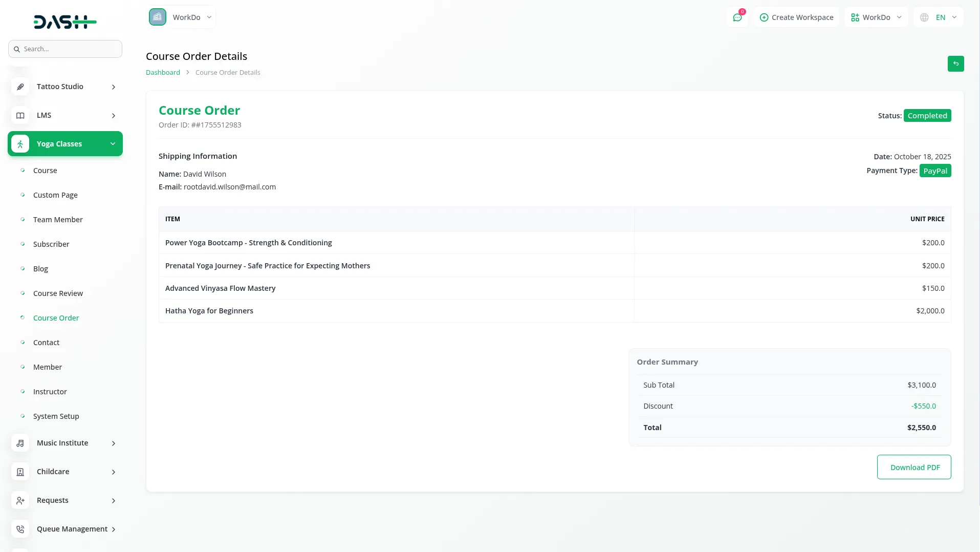Click the Create Workspace button
Screen dimensions: 980x552
(796, 17)
